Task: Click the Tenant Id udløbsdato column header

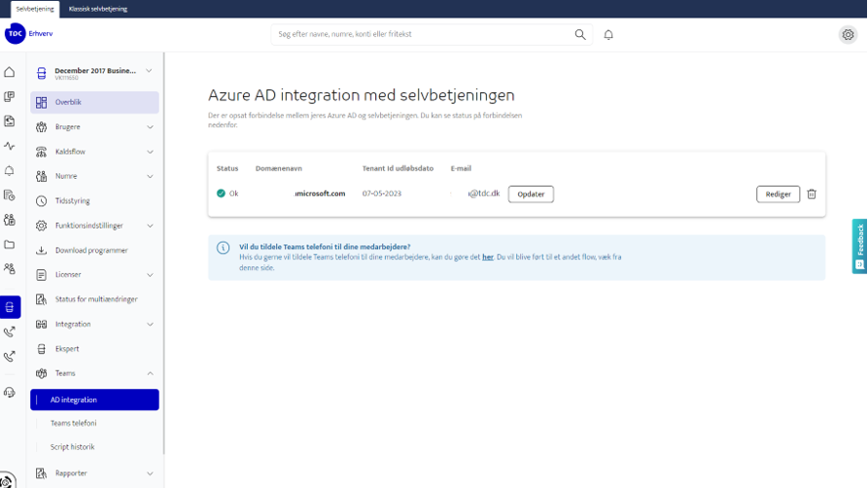Action: pyautogui.click(x=398, y=168)
